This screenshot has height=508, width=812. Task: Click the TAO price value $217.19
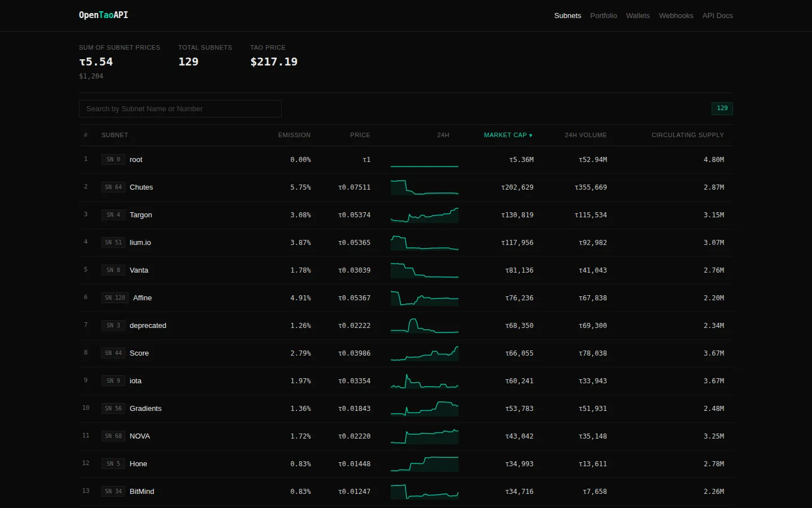pos(274,62)
